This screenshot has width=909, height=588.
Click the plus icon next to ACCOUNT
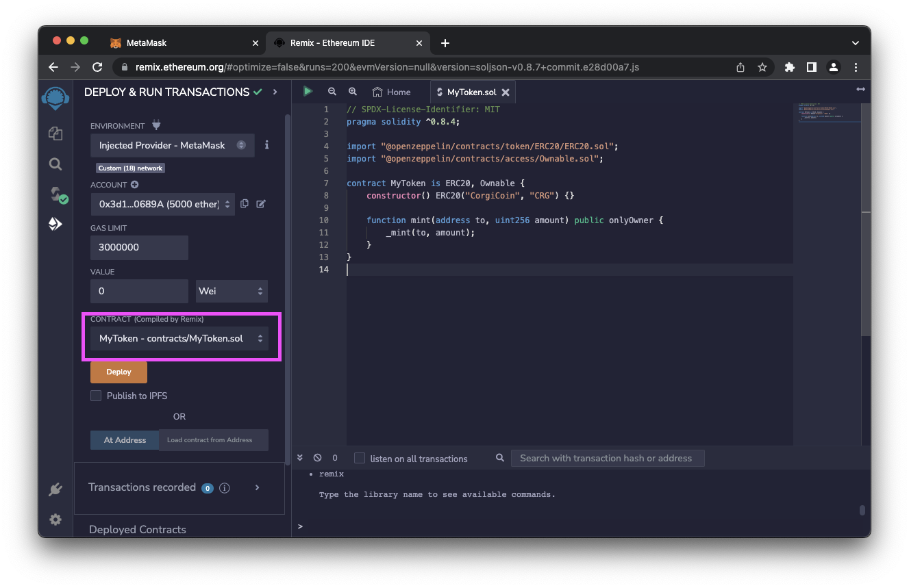(134, 185)
